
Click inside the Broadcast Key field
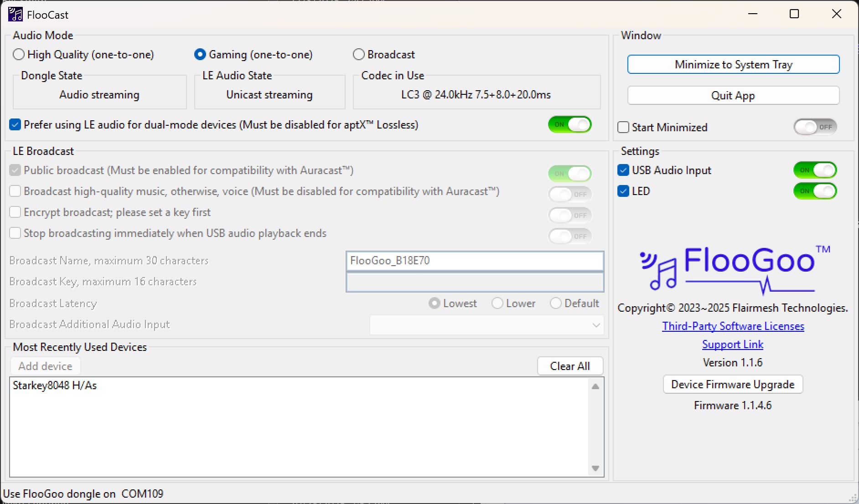click(475, 282)
